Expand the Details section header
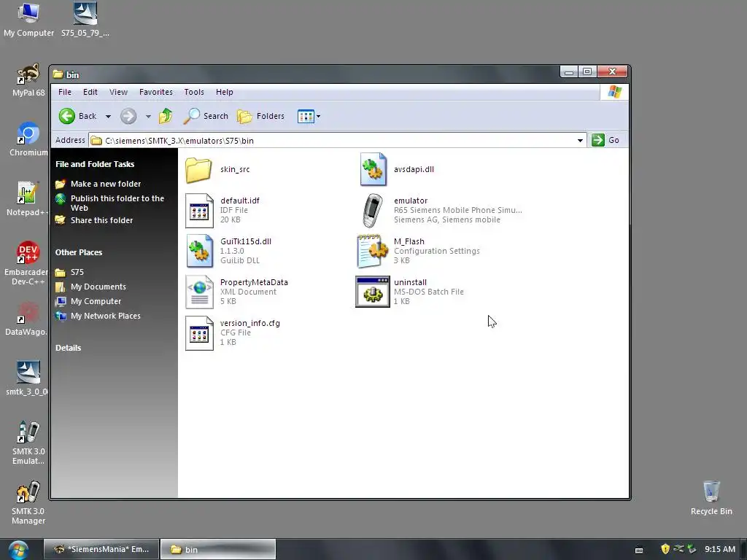747x560 pixels. coord(68,348)
